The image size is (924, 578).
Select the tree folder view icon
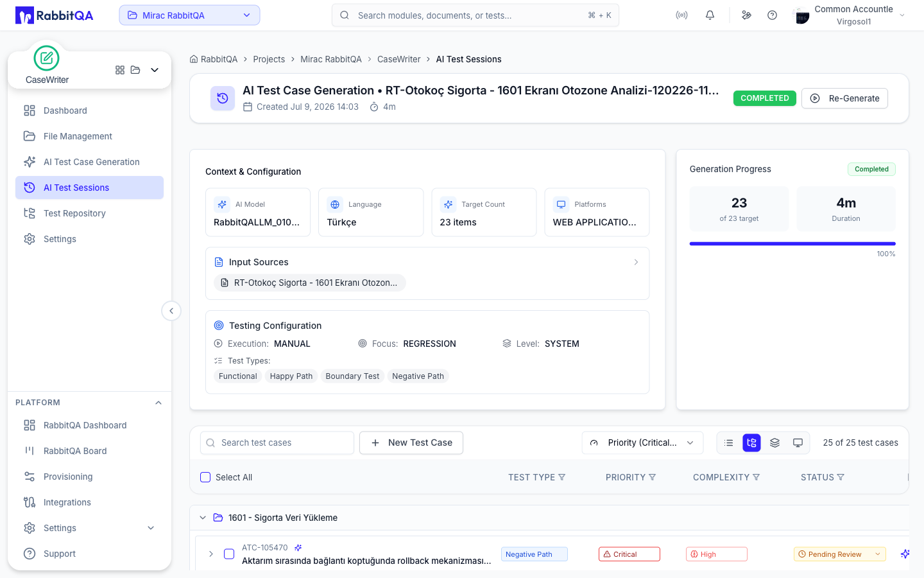coord(752,442)
